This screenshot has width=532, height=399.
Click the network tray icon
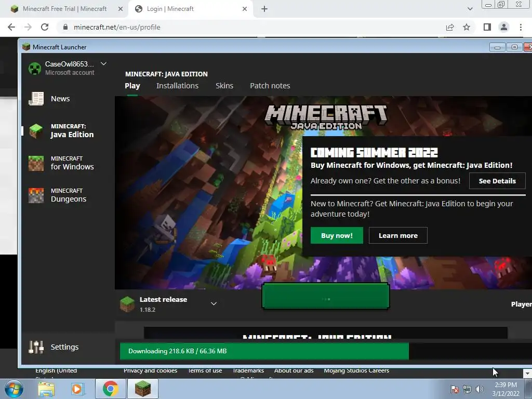pos(467,389)
